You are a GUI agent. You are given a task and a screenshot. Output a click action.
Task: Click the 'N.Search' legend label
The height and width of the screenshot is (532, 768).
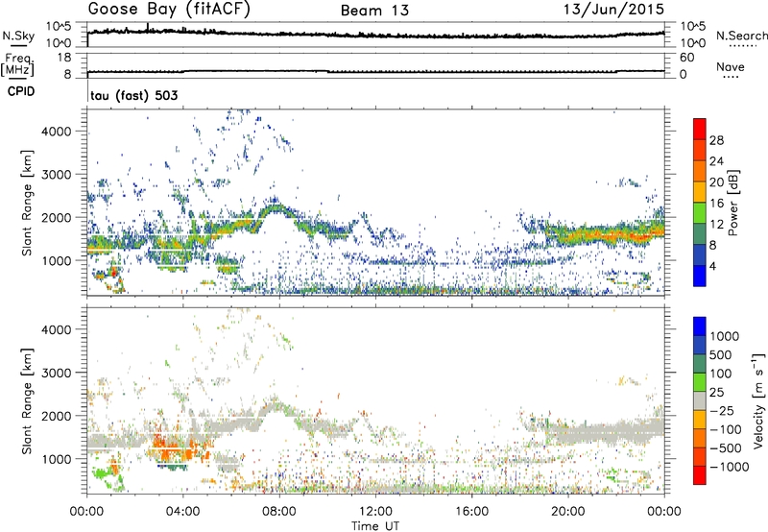(742, 36)
